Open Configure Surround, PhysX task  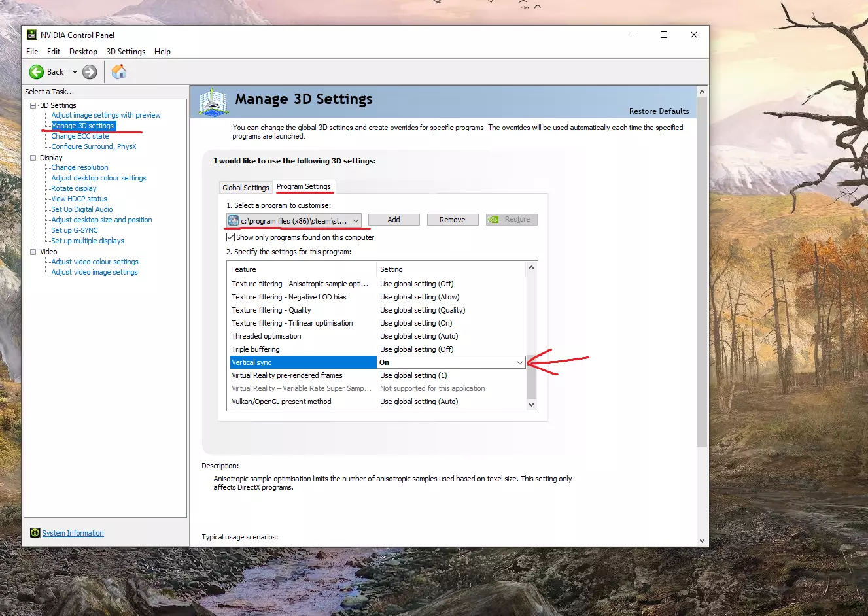[x=94, y=146]
